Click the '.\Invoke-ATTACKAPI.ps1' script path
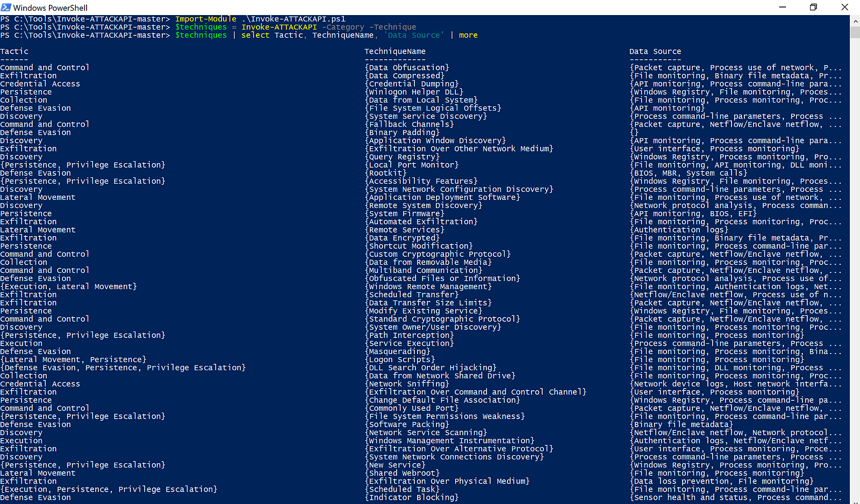This screenshot has width=860, height=504. [x=293, y=19]
